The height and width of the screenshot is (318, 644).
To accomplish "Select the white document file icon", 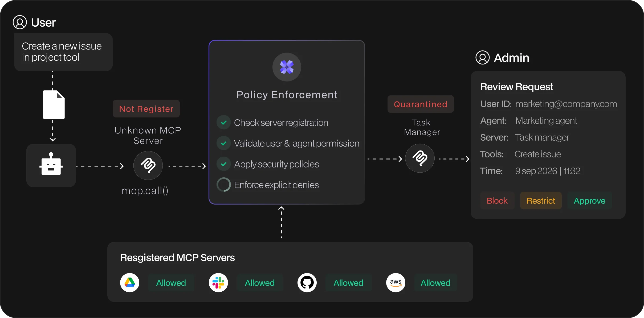I will pyautogui.click(x=54, y=104).
